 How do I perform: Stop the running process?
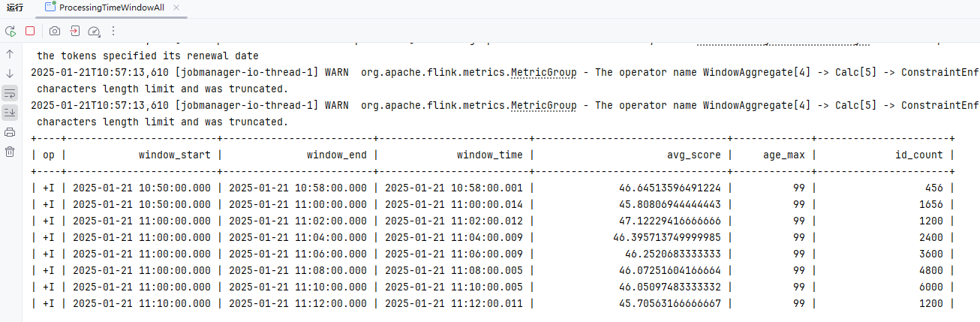coord(30,31)
